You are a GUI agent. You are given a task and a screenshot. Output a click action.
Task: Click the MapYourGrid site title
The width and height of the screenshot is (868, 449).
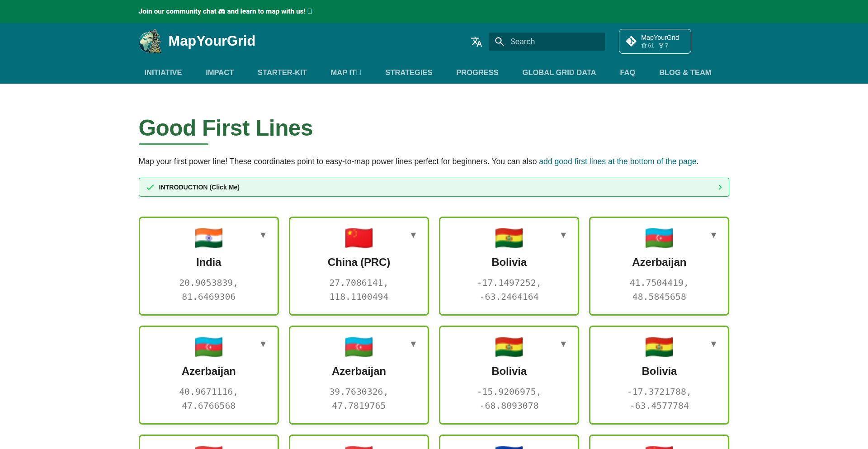(x=212, y=41)
